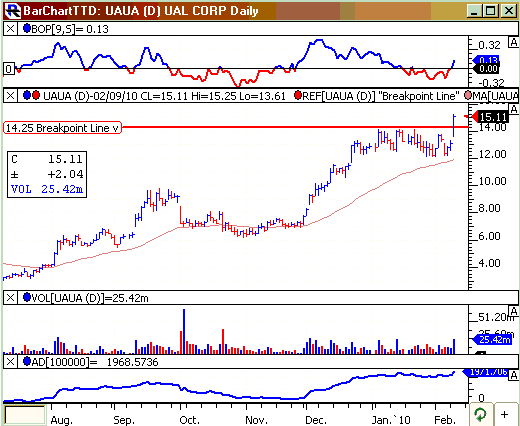Click BOP[9,S]= 0.13 header text
The width and height of the screenshot is (520, 426).
click(x=70, y=29)
